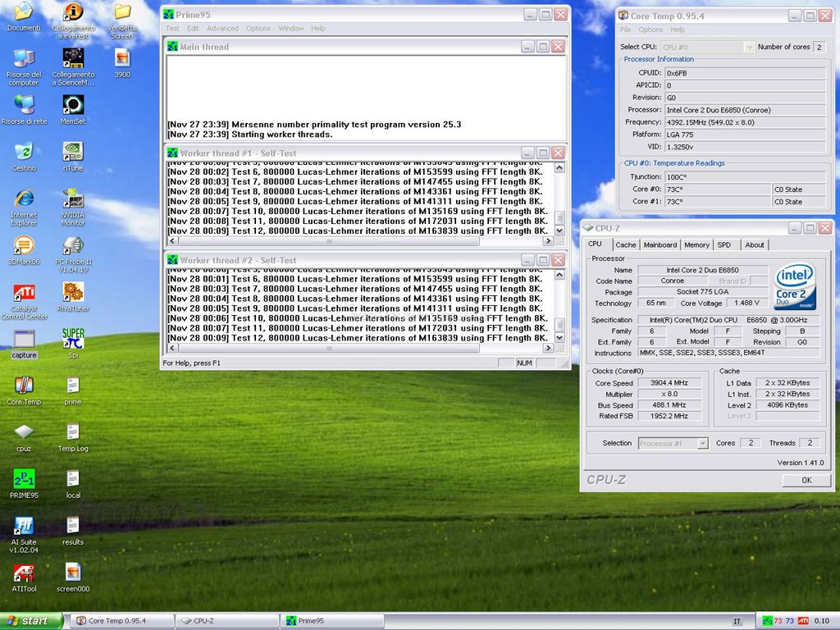Switch to the Mainboard tab in CPU-Z

(x=660, y=244)
